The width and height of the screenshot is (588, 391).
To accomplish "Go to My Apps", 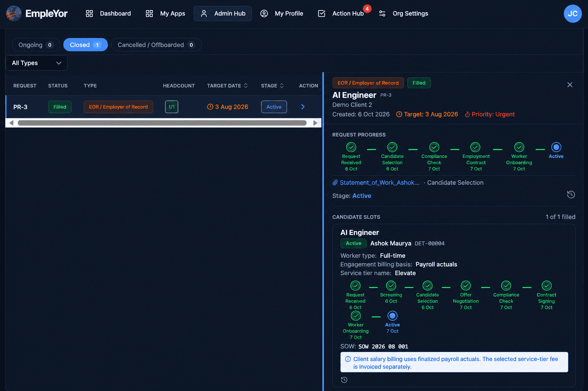I will [165, 13].
